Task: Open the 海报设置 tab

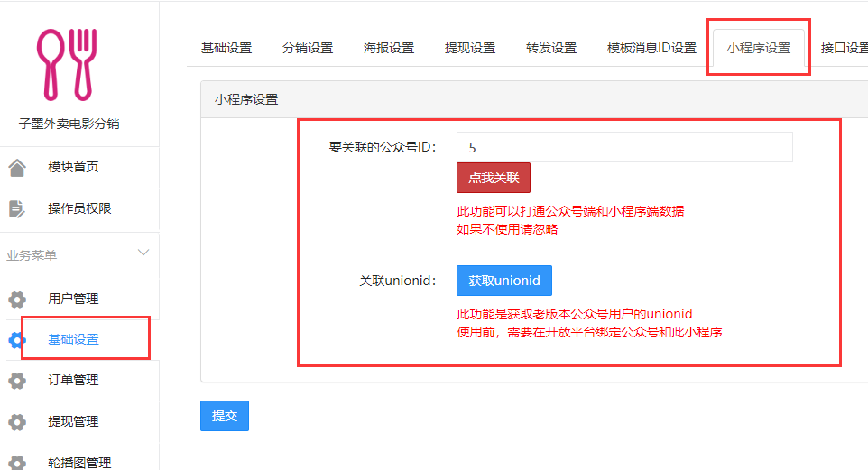Action: [x=389, y=48]
